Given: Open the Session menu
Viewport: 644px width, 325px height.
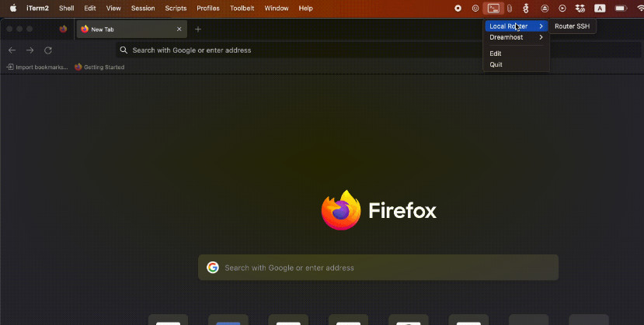Looking at the screenshot, I should coord(143,9).
